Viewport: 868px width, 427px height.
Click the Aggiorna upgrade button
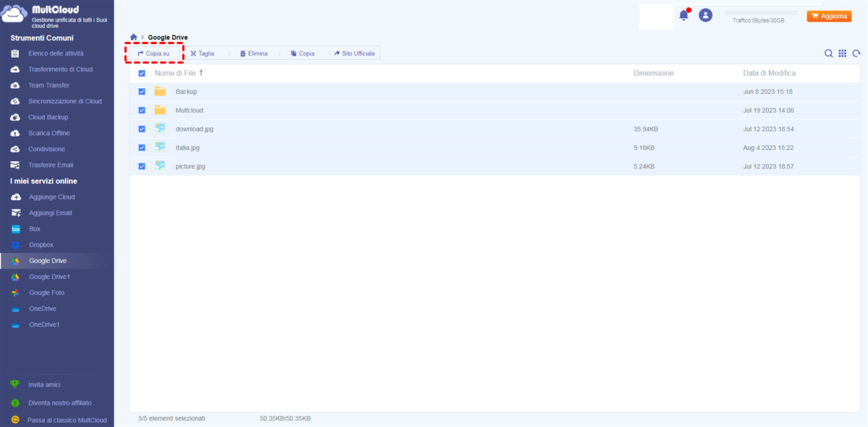(829, 16)
